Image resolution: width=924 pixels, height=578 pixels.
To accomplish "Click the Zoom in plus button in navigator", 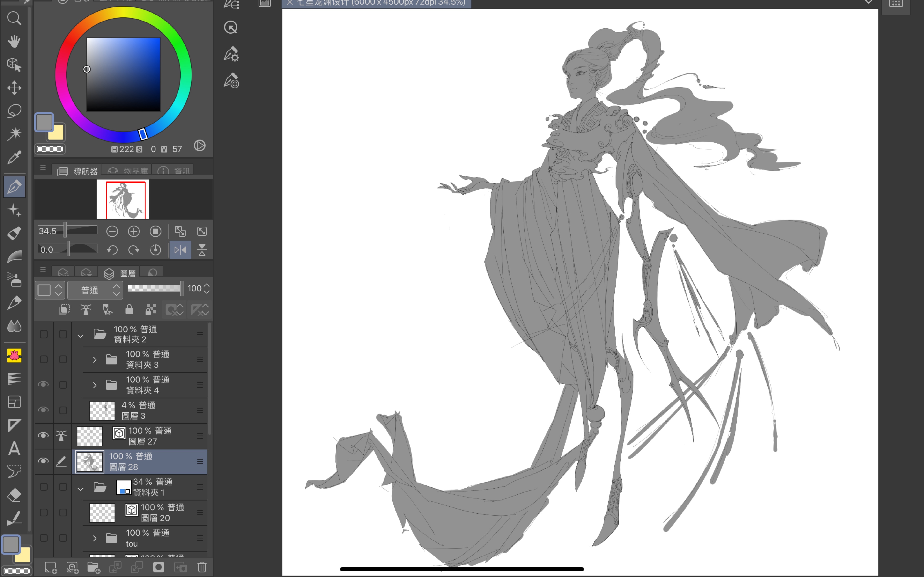I will point(134,231).
